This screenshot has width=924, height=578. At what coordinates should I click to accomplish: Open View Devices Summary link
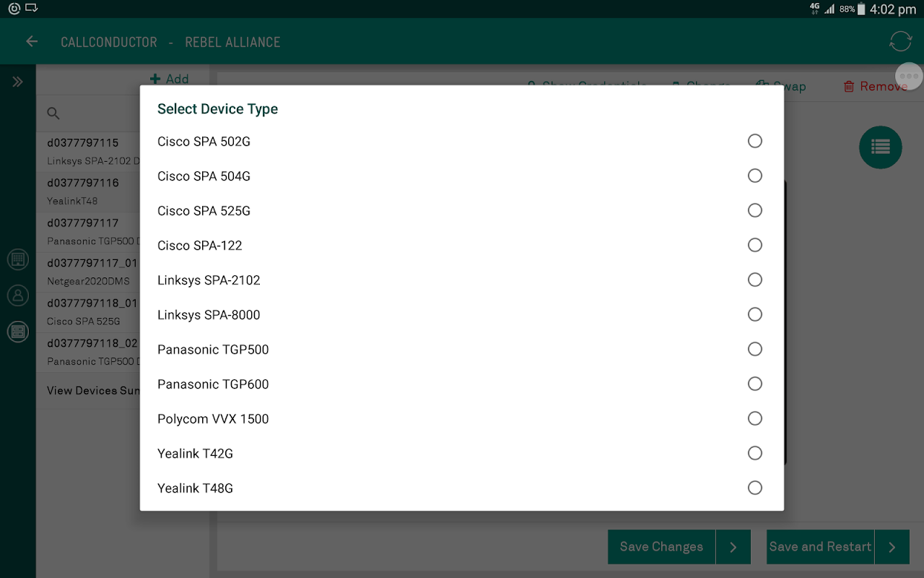pyautogui.click(x=93, y=391)
